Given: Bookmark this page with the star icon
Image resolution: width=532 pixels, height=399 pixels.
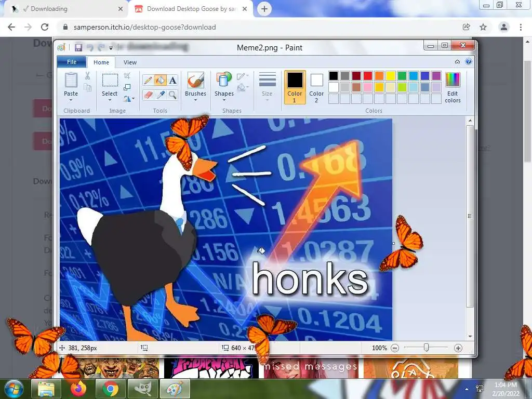Looking at the screenshot, I should 483,27.
